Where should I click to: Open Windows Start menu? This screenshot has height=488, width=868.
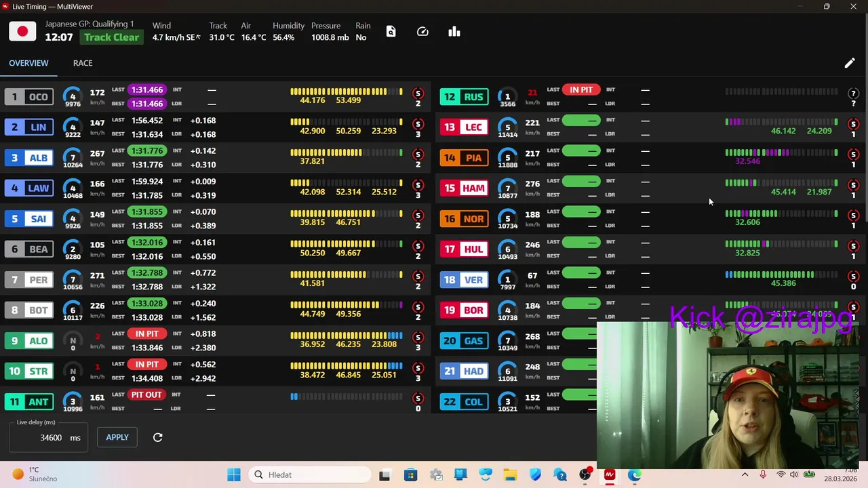pos(234,474)
